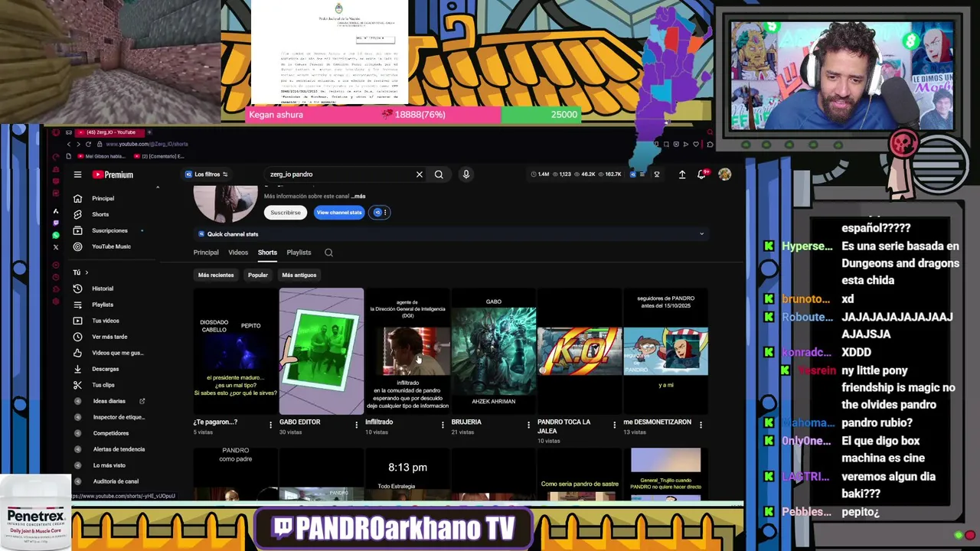Screen dimensions: 980x551
Task: Switch to the Principal channel tab
Action: (x=206, y=253)
